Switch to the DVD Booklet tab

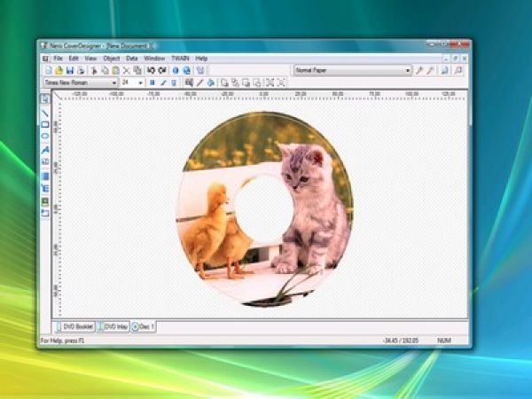point(74,326)
